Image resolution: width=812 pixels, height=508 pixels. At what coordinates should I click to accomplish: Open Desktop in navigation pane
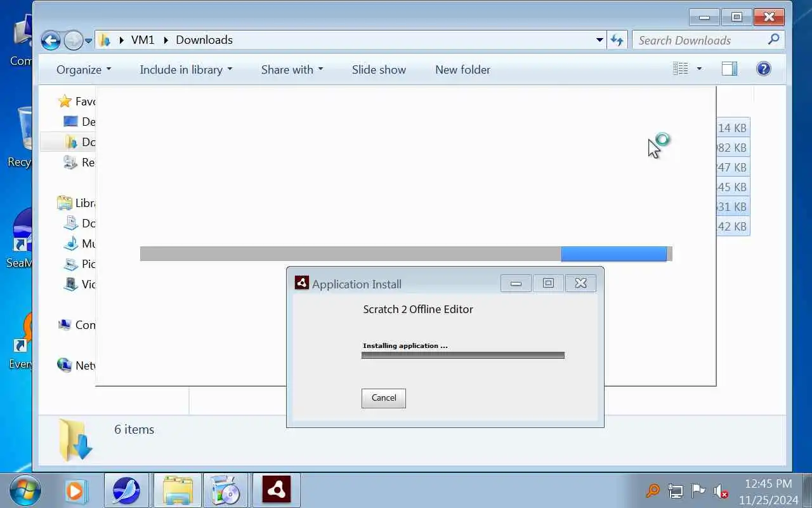point(79,122)
